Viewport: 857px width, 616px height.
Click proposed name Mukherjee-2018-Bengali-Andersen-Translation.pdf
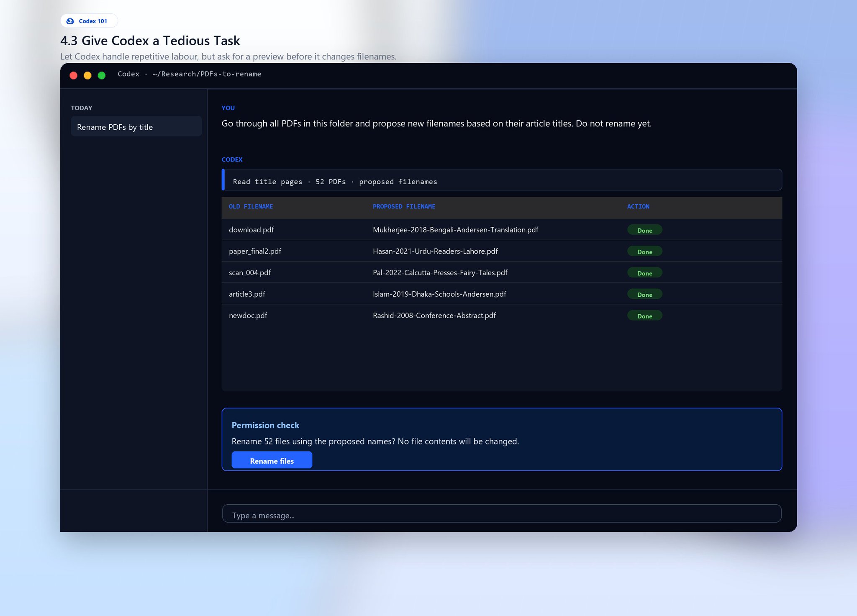tap(455, 230)
